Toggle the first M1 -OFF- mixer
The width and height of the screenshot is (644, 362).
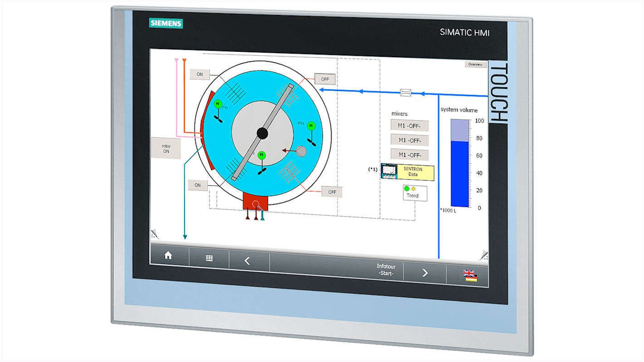pos(410,125)
